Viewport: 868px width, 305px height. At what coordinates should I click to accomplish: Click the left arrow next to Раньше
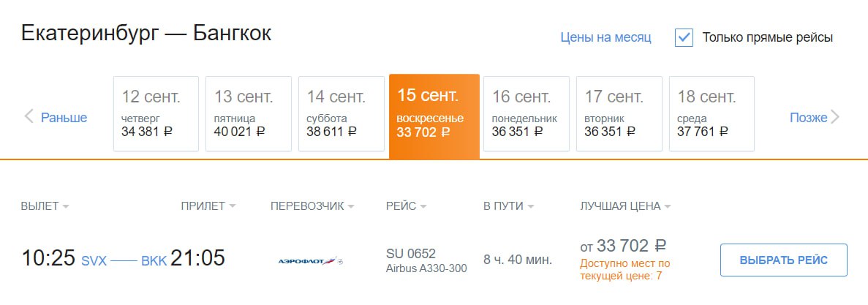[29, 116]
